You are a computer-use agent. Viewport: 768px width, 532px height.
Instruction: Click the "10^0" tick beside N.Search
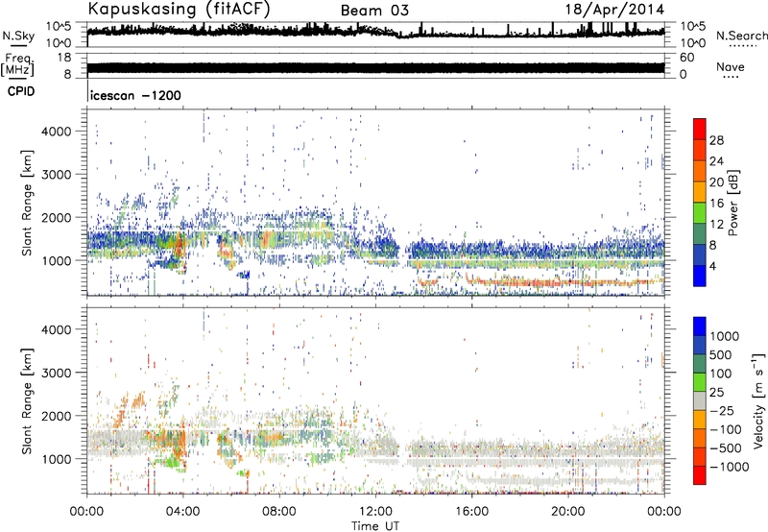pos(693,43)
